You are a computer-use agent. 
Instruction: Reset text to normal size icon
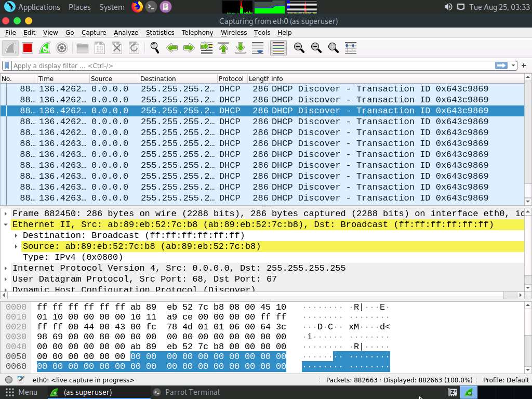[334, 48]
